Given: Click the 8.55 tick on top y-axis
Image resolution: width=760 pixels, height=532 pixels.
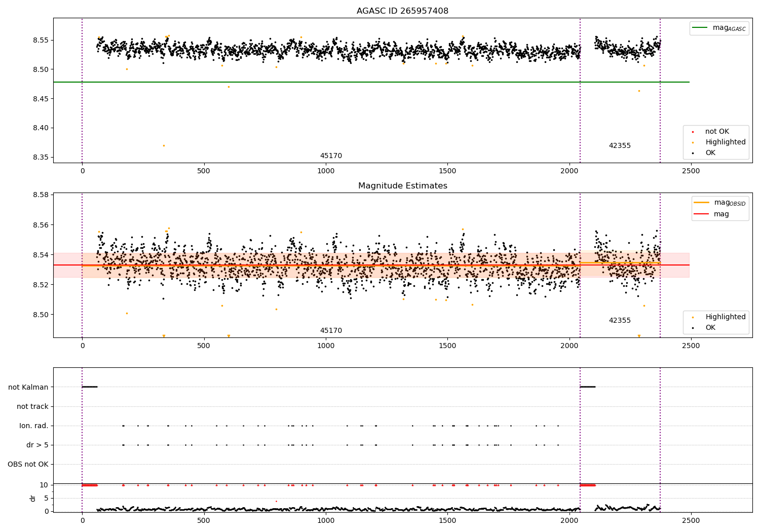Looking at the screenshot, I should [x=41, y=40].
